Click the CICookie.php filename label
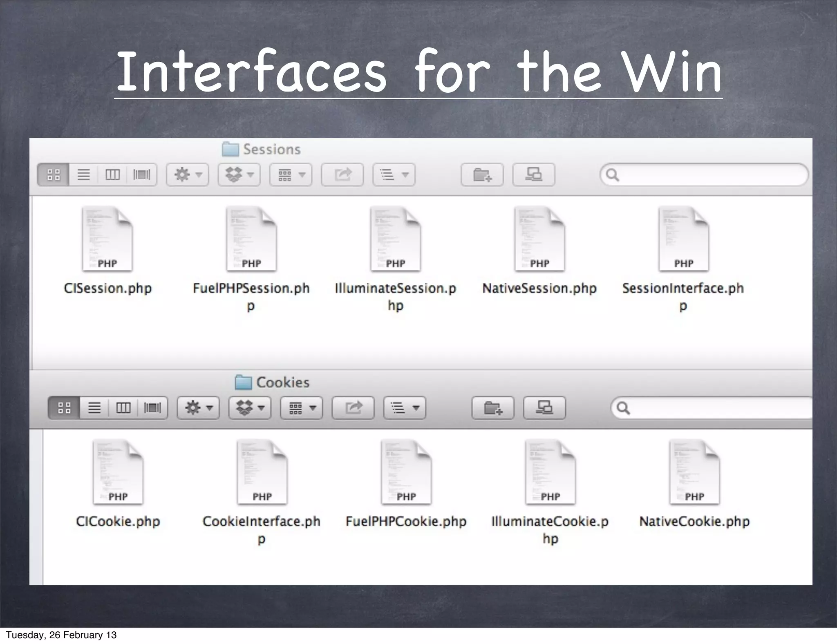This screenshot has width=837, height=644. (x=118, y=522)
